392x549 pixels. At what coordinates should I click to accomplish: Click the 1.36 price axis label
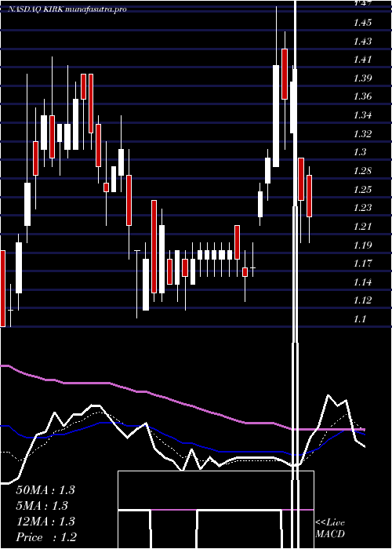362,96
